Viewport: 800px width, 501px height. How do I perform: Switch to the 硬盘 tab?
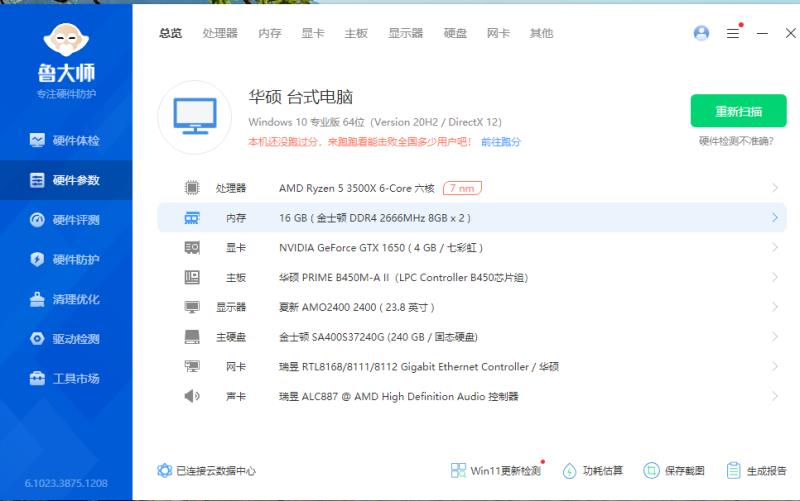coord(455,33)
